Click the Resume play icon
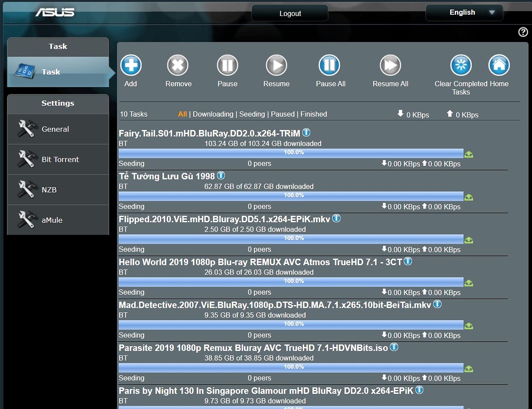The height and width of the screenshot is (409, 532). pos(276,66)
